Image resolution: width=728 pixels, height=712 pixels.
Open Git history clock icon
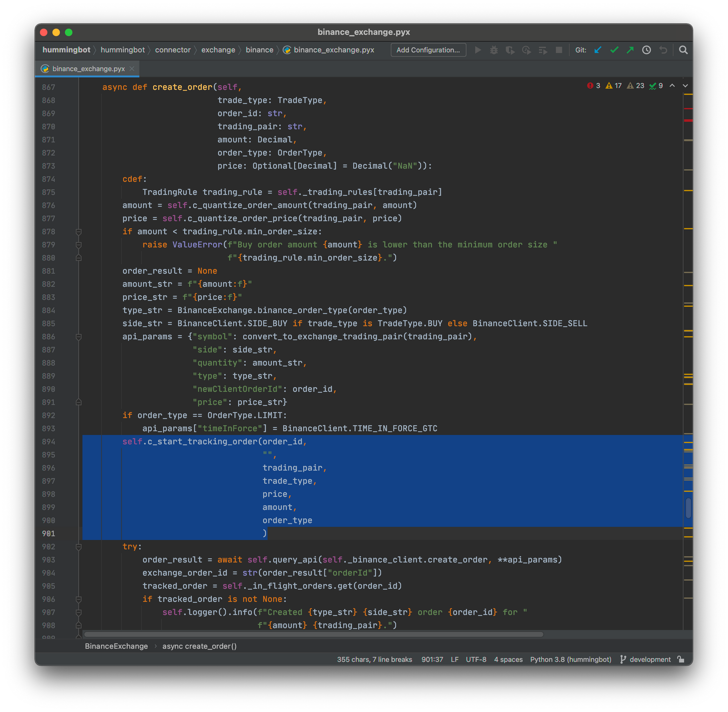coord(646,50)
